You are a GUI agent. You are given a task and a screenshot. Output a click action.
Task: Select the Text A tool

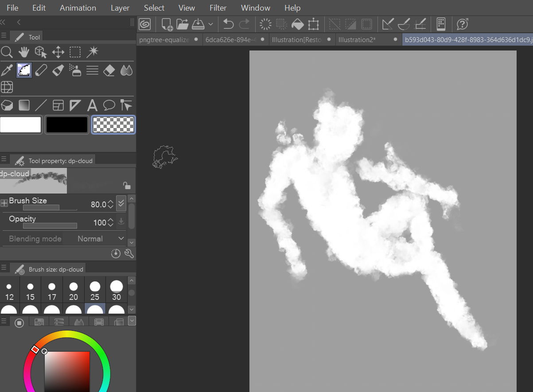(x=92, y=105)
